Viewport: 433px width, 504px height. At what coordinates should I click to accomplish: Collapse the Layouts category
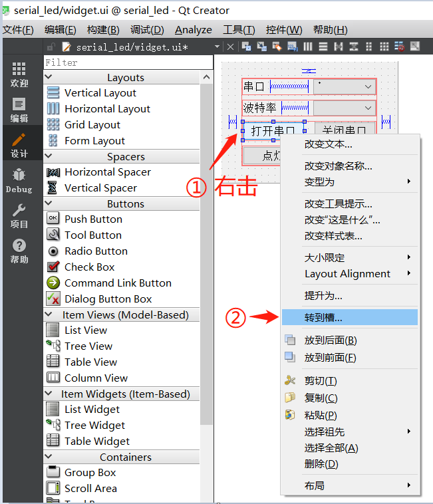coord(49,77)
